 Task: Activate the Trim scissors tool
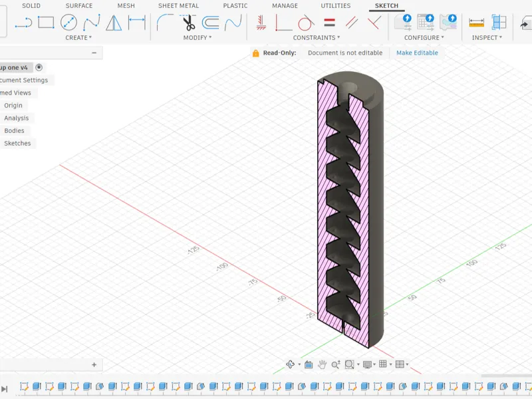tap(188, 23)
